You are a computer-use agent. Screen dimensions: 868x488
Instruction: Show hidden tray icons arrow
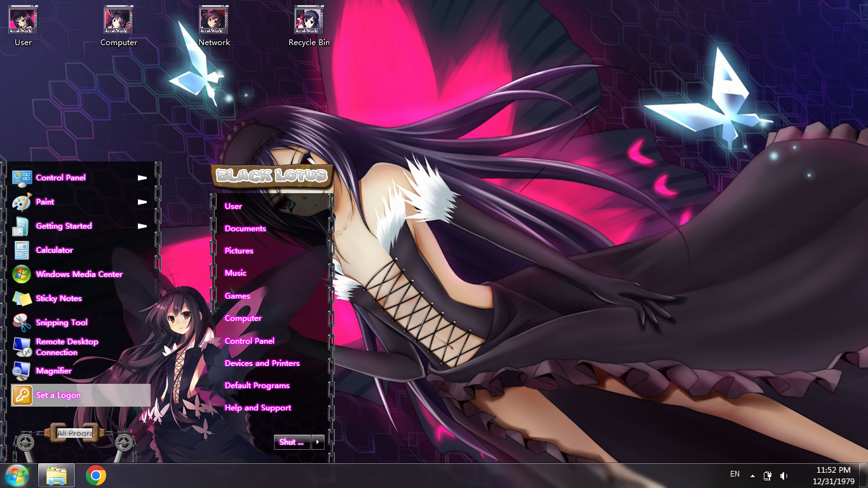(x=752, y=475)
